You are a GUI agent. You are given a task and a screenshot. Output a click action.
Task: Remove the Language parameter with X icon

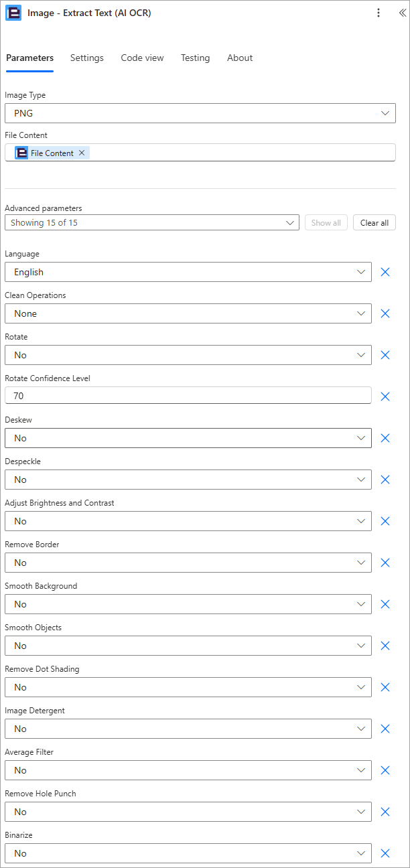(x=385, y=272)
